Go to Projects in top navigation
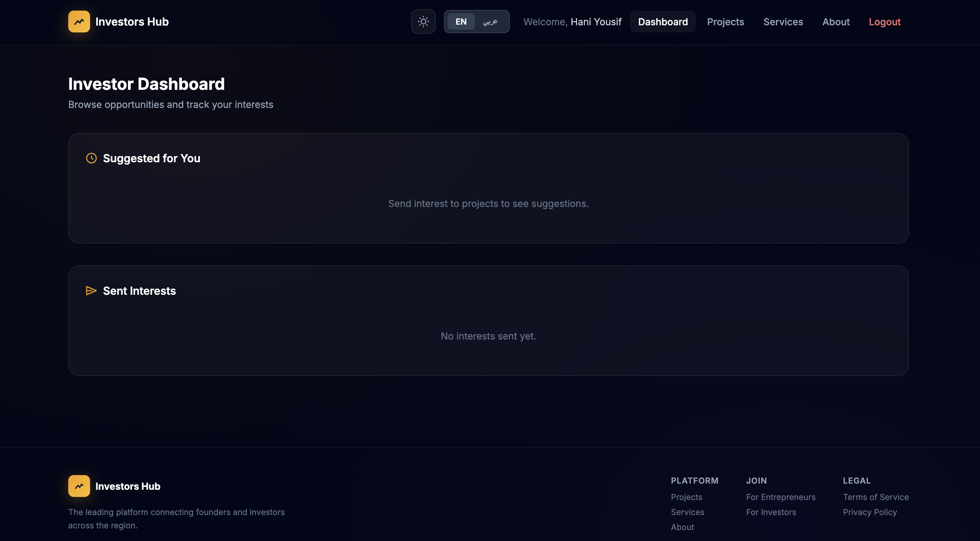The height and width of the screenshot is (541, 980). [x=725, y=22]
